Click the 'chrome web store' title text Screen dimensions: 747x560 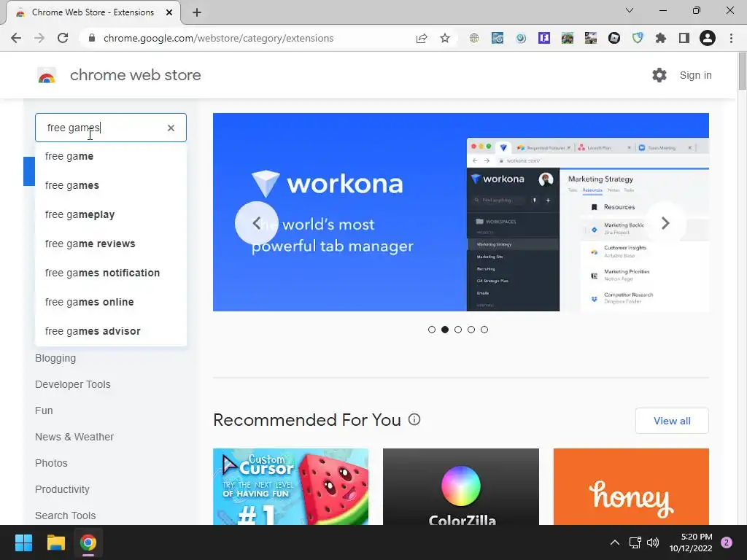tap(135, 75)
